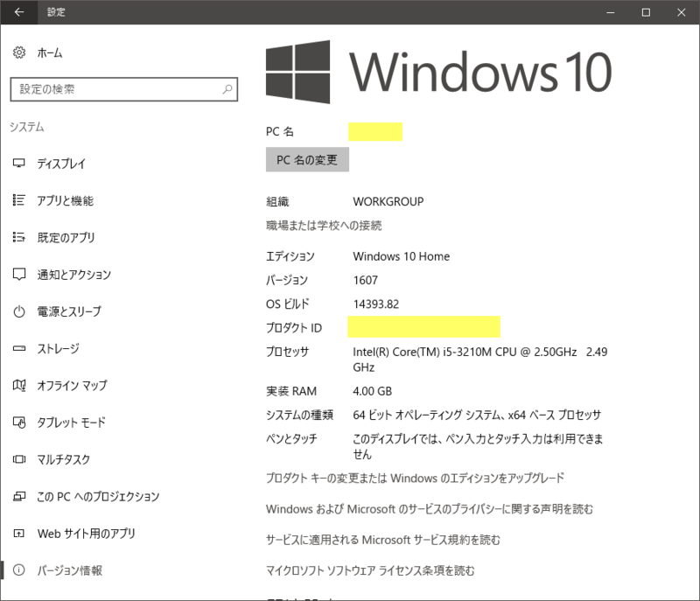Click the Home gear icon
The height and width of the screenshot is (601, 700).
pos(18,52)
